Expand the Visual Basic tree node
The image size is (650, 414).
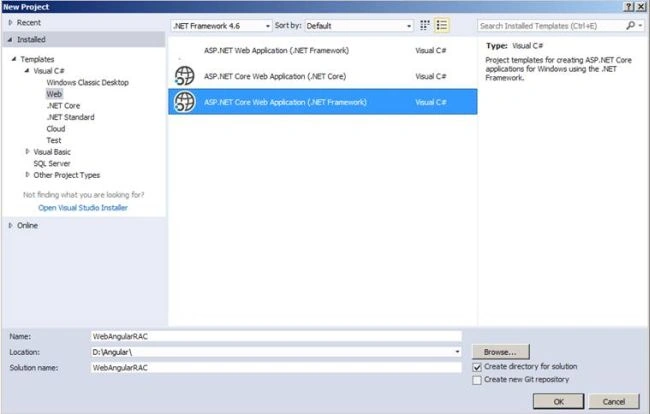[27, 152]
